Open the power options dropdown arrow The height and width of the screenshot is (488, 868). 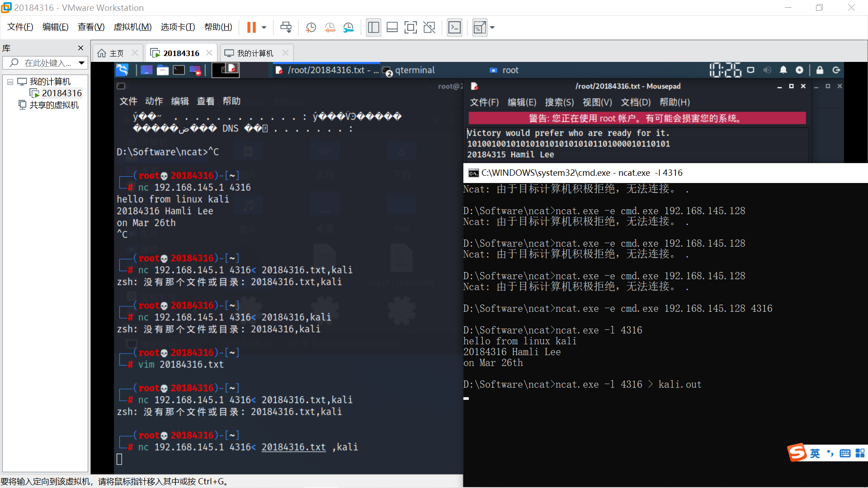click(x=264, y=28)
